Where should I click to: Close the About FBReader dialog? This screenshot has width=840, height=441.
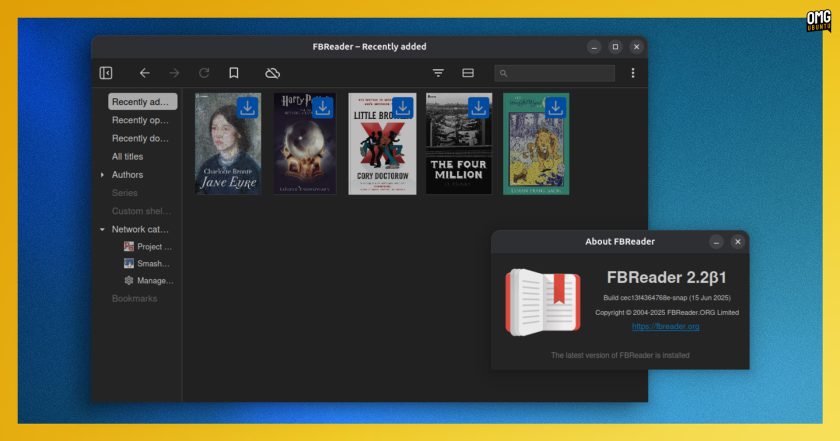point(738,242)
